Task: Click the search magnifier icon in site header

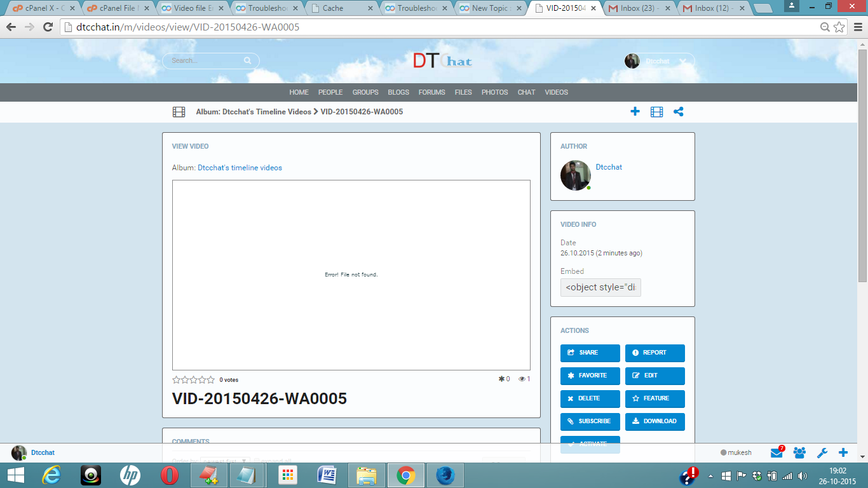Action: pos(247,61)
